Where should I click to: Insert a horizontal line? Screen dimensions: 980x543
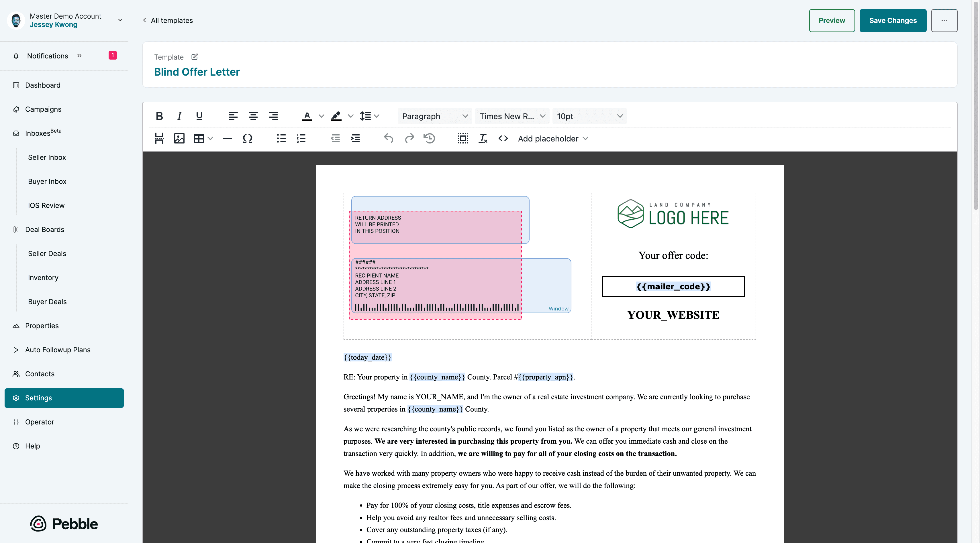tap(227, 138)
